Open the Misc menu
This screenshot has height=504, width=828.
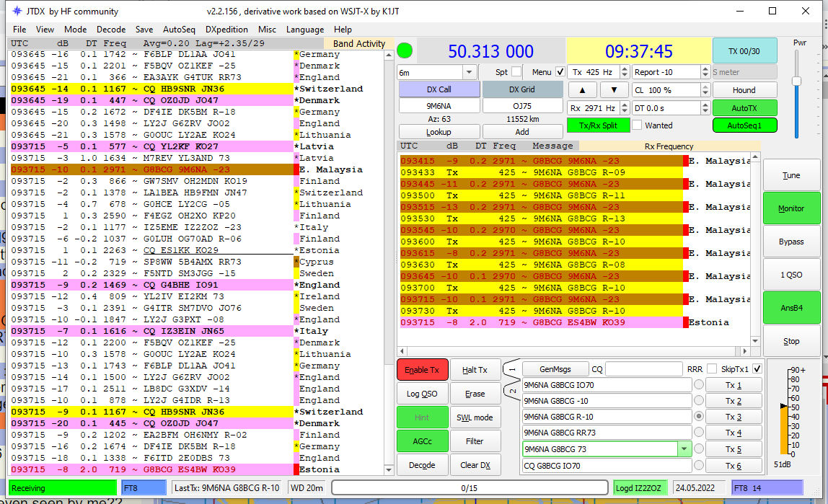267,30
